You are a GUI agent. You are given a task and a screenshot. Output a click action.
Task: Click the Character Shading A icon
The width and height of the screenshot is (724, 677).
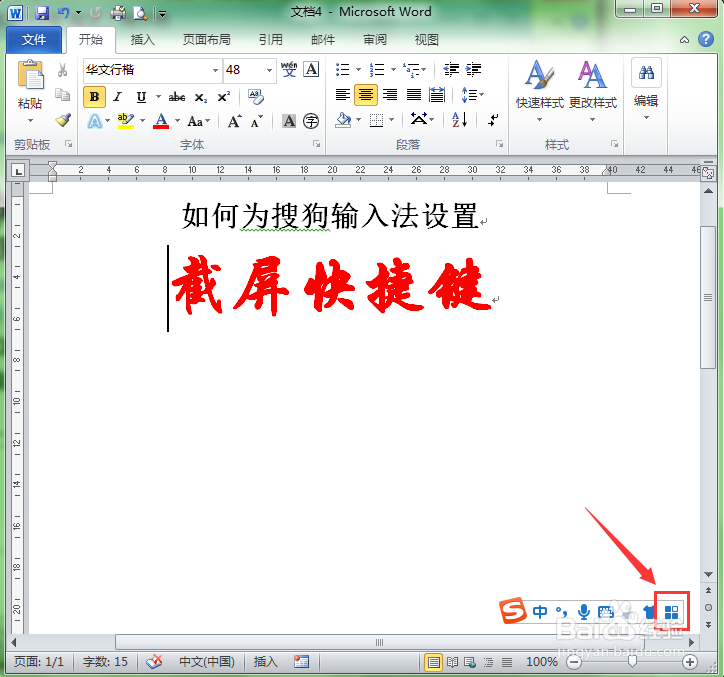coord(289,121)
